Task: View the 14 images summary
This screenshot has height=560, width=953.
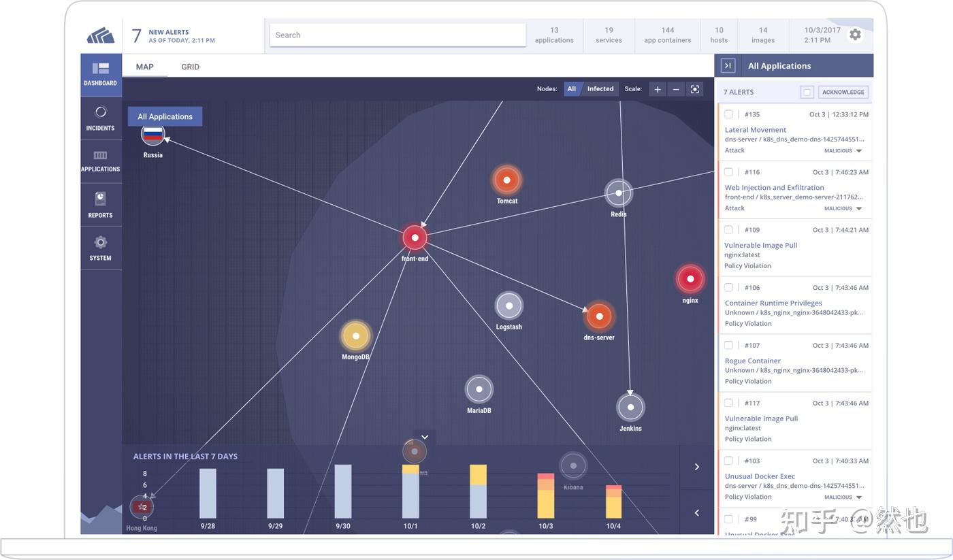Action: [763, 35]
